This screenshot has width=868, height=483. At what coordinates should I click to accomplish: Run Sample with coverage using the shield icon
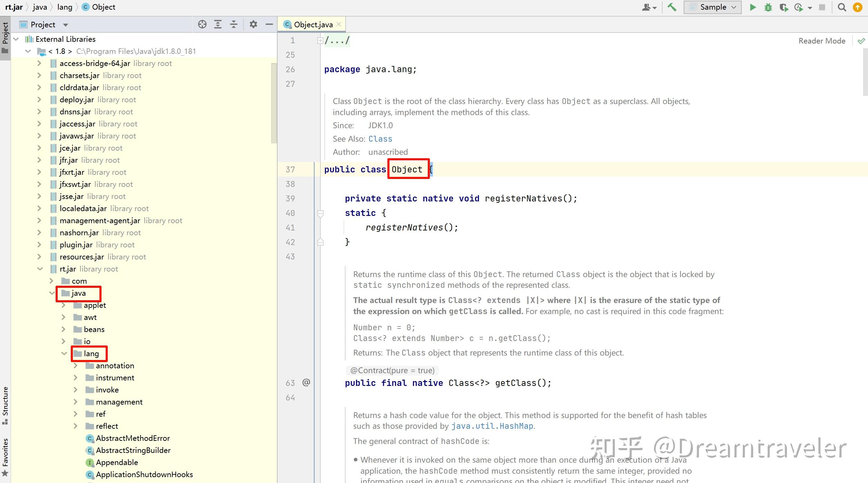(783, 7)
